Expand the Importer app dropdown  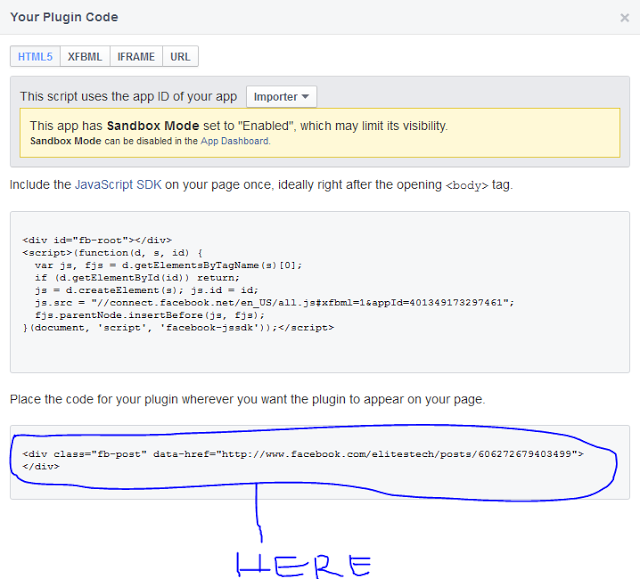click(281, 97)
